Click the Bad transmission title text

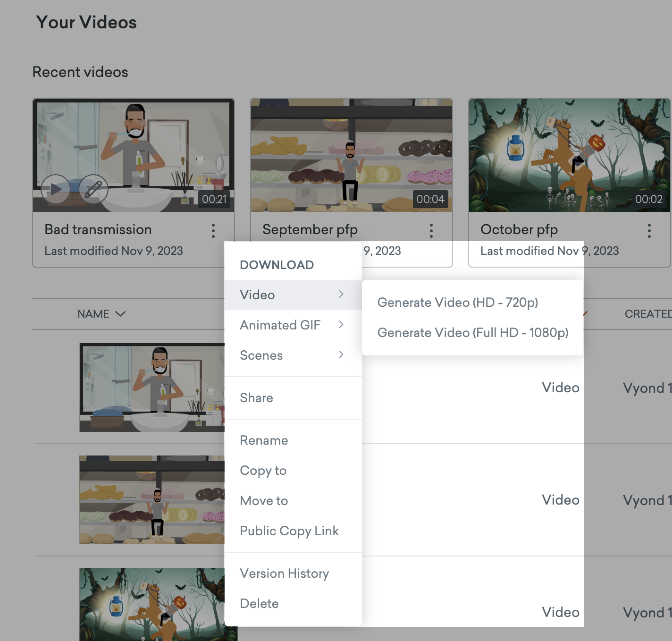click(x=98, y=229)
